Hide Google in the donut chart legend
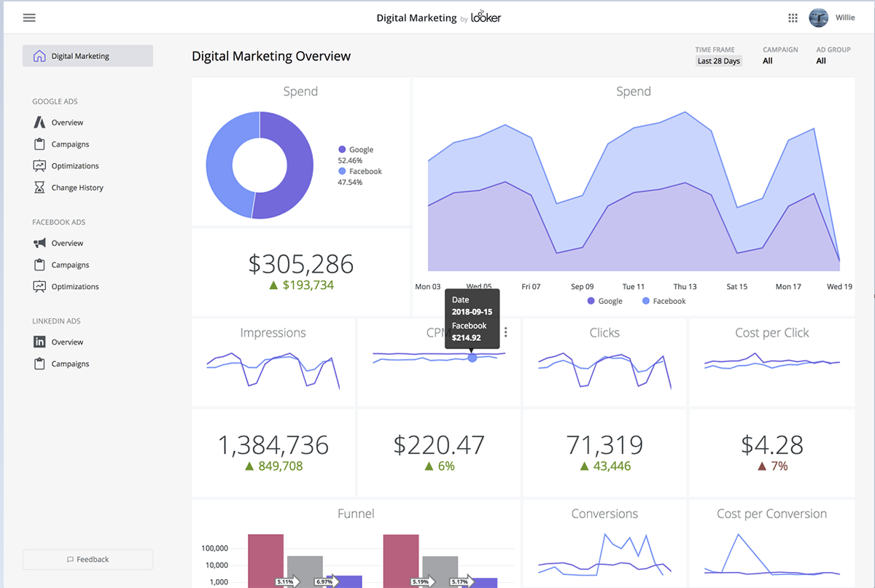875x588 pixels. point(357,149)
